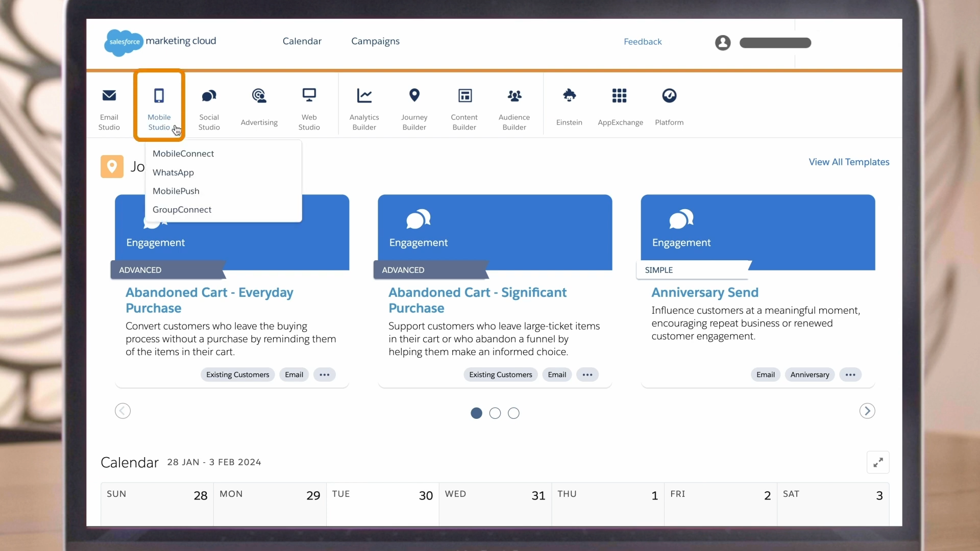Open Abandoned Cart - Significant Purchase template

tap(477, 300)
